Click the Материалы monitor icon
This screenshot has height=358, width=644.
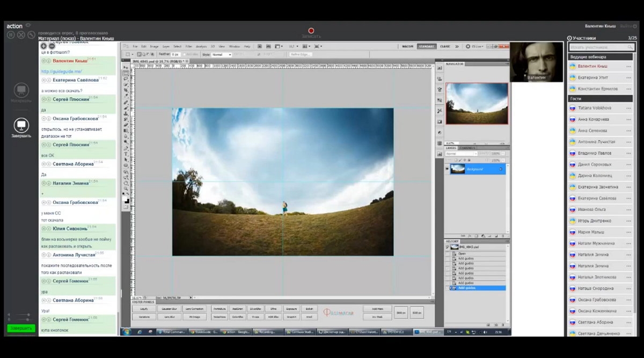pos(21,90)
